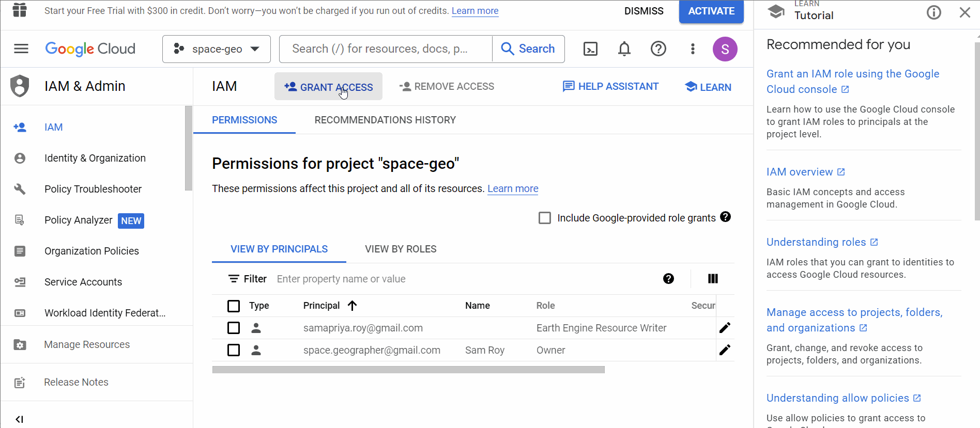The width and height of the screenshot is (980, 428).
Task: Open the main navigation hamburger menu
Action: [x=21, y=49]
